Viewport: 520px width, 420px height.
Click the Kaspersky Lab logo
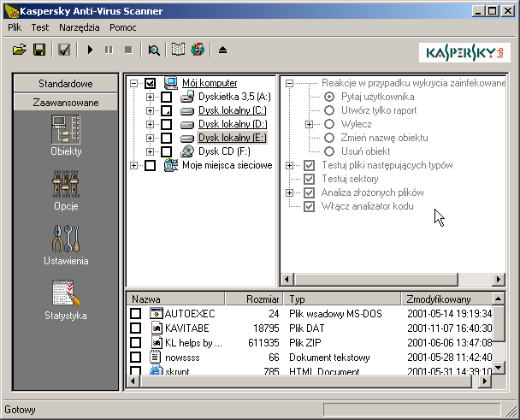tap(464, 52)
